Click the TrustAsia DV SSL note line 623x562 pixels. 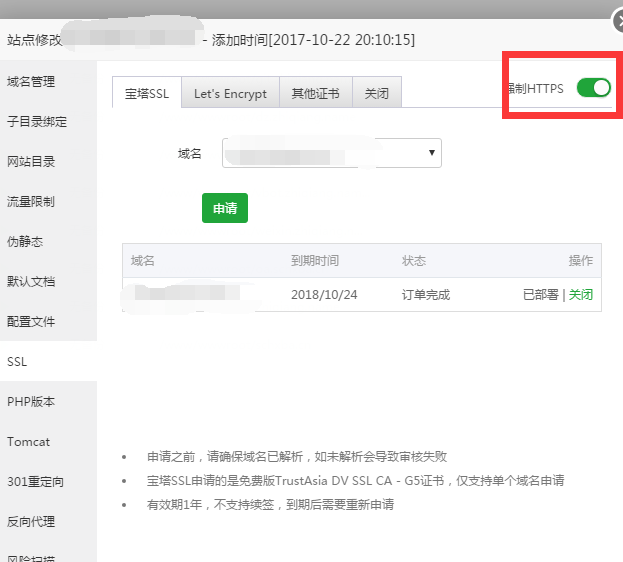pos(356,481)
